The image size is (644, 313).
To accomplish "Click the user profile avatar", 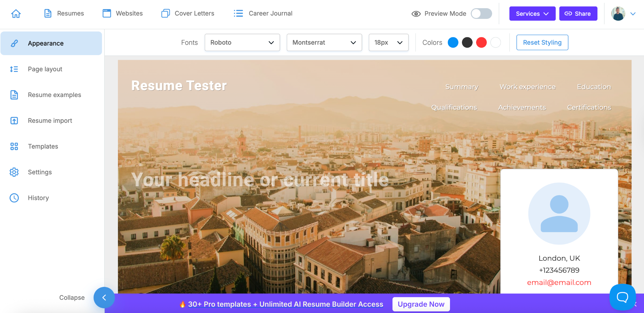I will 618,14.
